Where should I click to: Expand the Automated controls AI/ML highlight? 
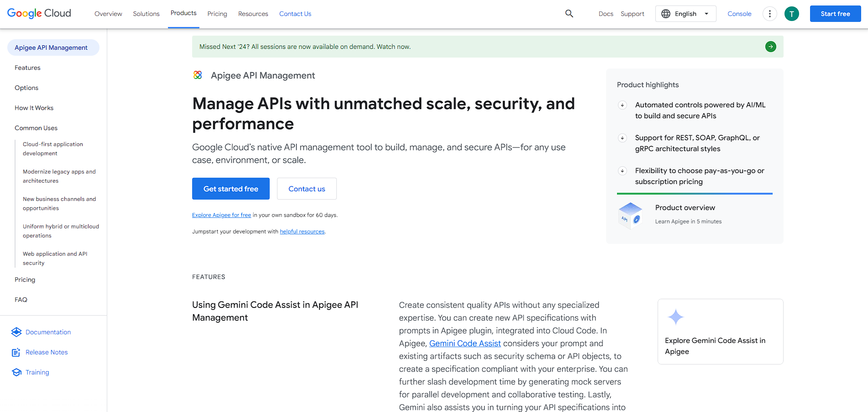click(x=622, y=105)
